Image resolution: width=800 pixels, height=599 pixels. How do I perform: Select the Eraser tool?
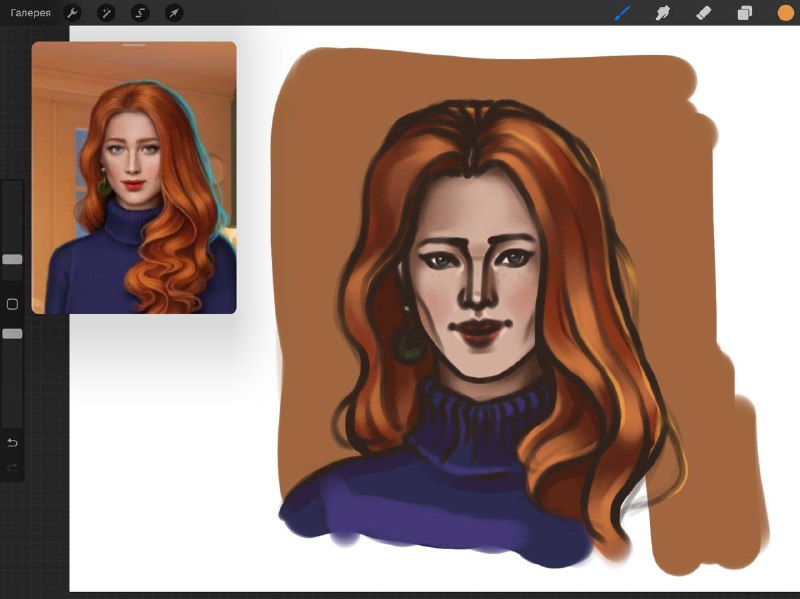click(704, 13)
